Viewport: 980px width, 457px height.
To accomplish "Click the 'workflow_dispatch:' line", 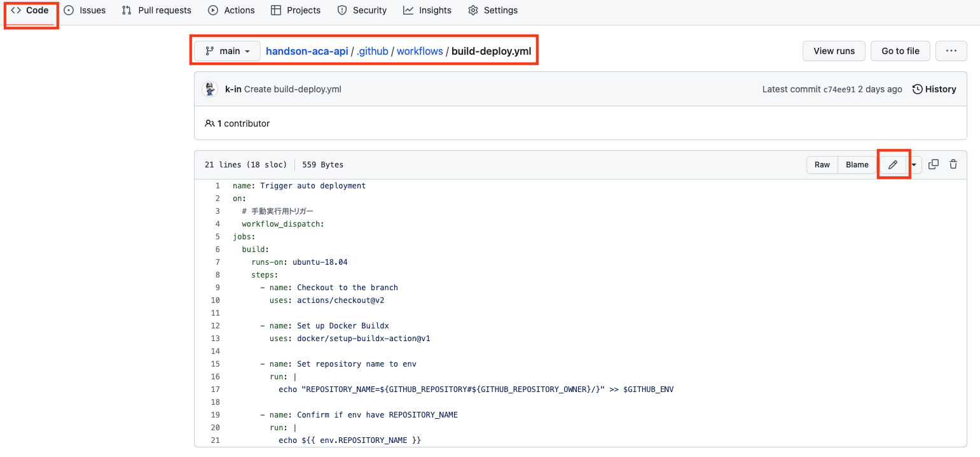I will click(283, 224).
